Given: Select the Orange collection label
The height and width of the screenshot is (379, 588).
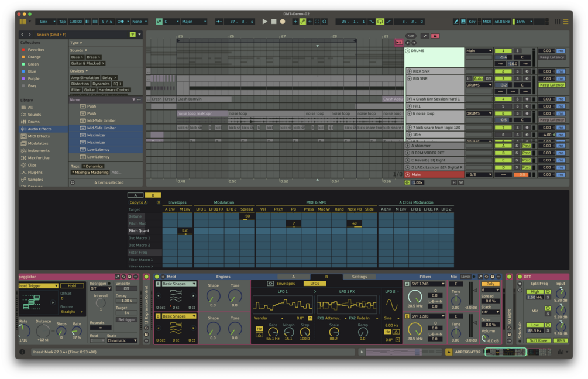Looking at the screenshot, I should 34,57.
